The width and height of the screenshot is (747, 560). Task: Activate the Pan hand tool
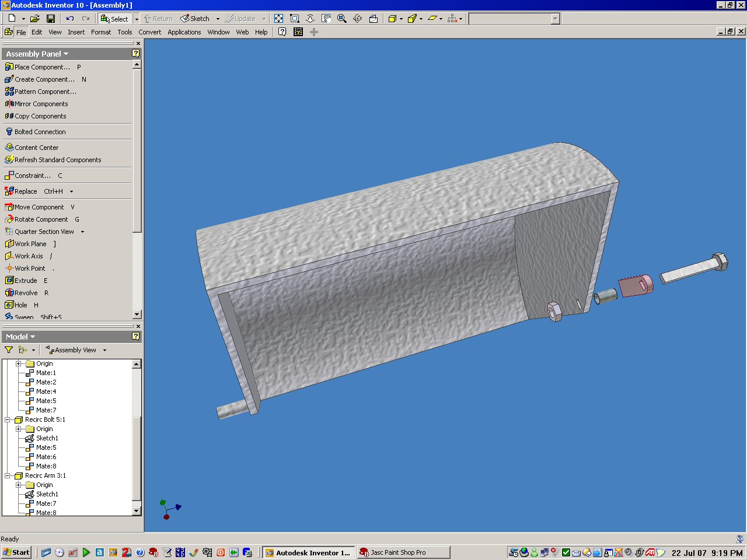tap(326, 19)
